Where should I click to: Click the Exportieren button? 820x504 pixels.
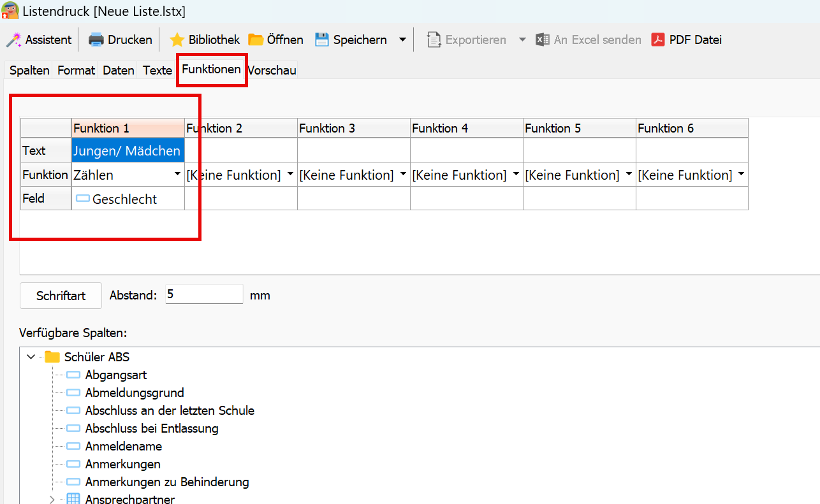coord(466,40)
